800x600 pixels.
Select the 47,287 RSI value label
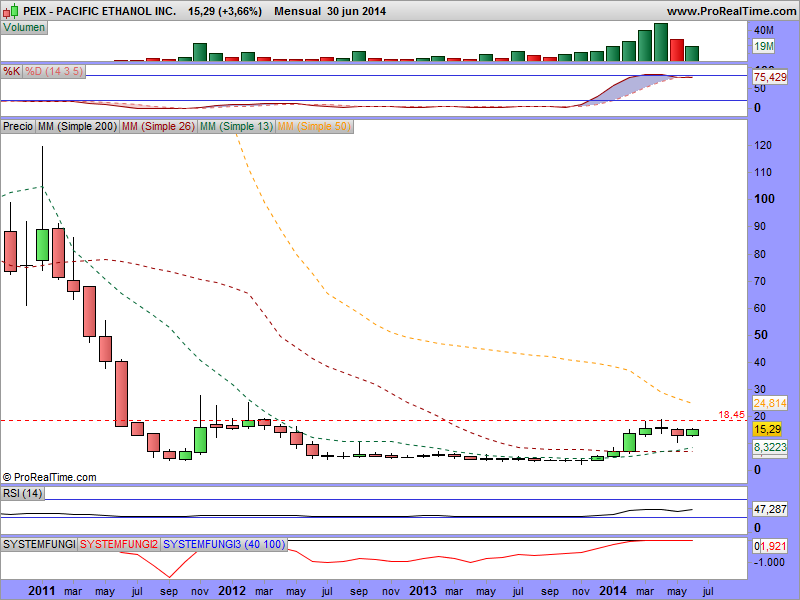click(770, 509)
